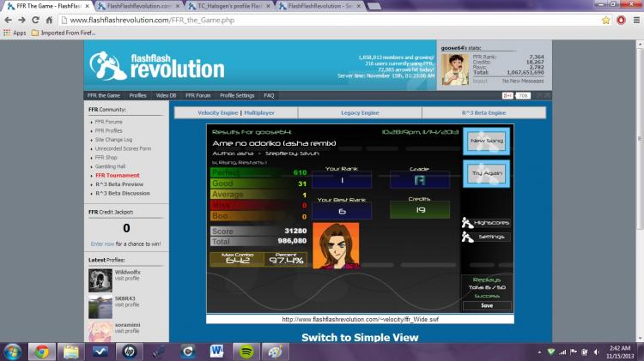The image size is (644, 361).
Task: Open Video DB menu item
Action: click(166, 95)
